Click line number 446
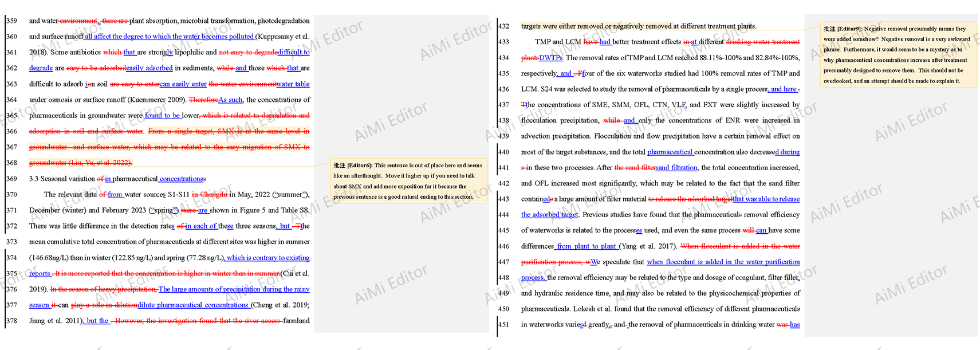980x350 pixels. 504,246
